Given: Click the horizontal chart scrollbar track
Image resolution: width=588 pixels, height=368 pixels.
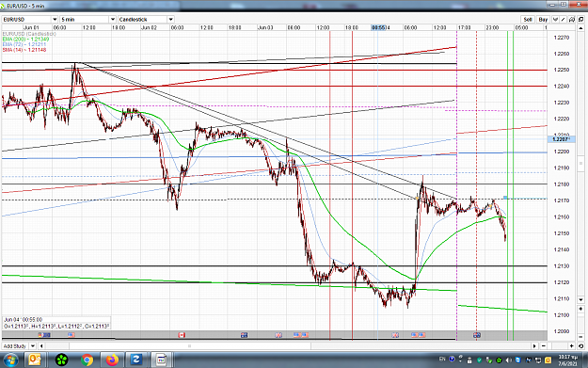Looking at the screenshot, I should coord(288,345).
